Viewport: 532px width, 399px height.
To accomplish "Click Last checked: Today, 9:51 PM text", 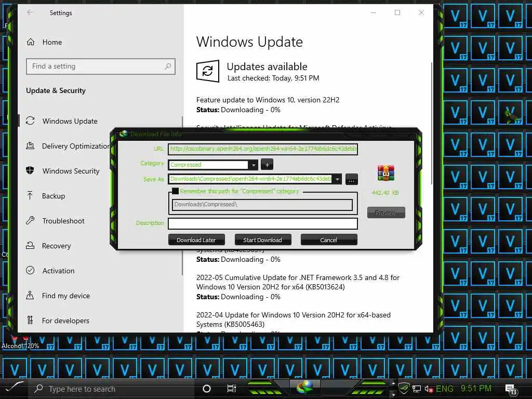I will [273, 78].
